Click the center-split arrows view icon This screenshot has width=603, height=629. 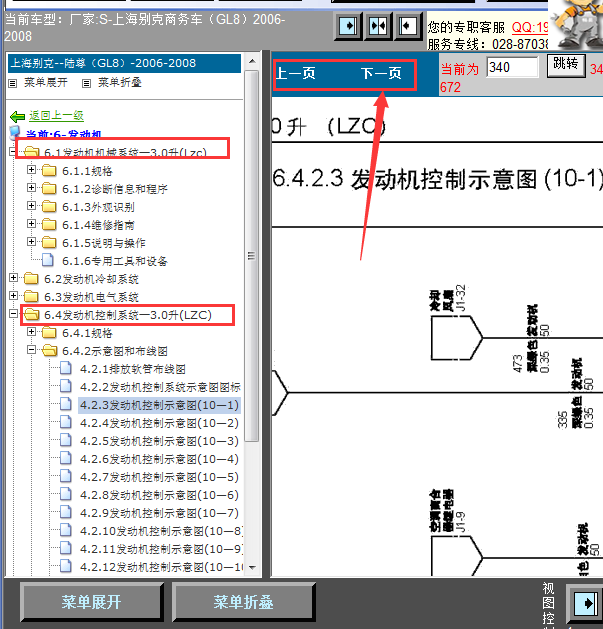click(378, 26)
